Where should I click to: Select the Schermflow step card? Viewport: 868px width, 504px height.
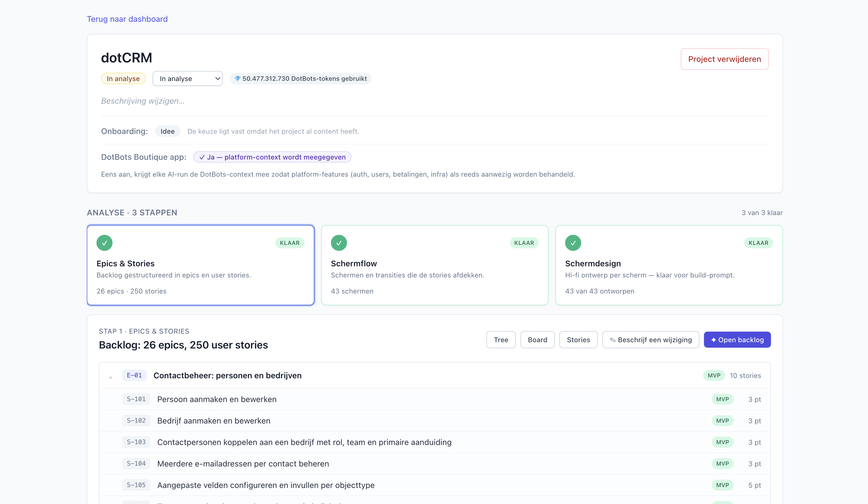point(435,265)
